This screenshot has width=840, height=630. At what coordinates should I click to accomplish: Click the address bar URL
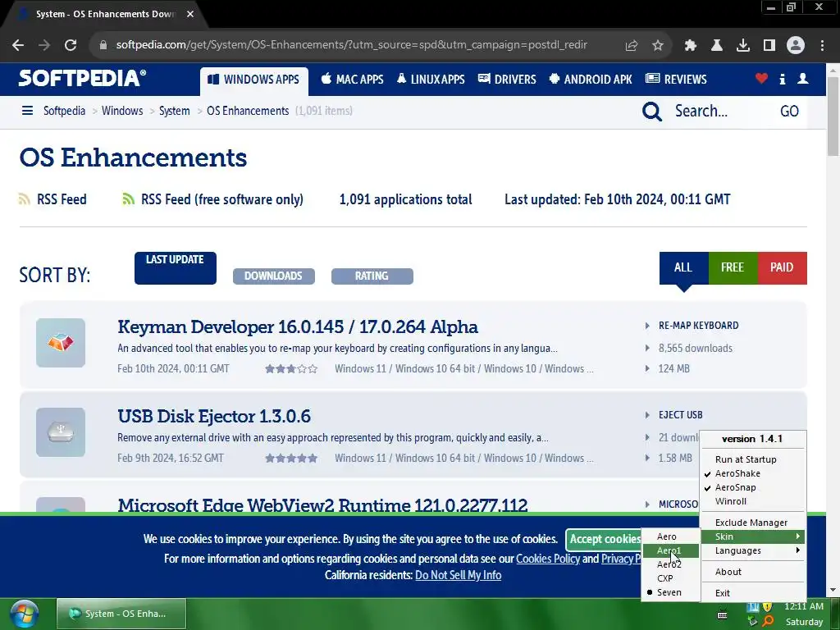[351, 45]
